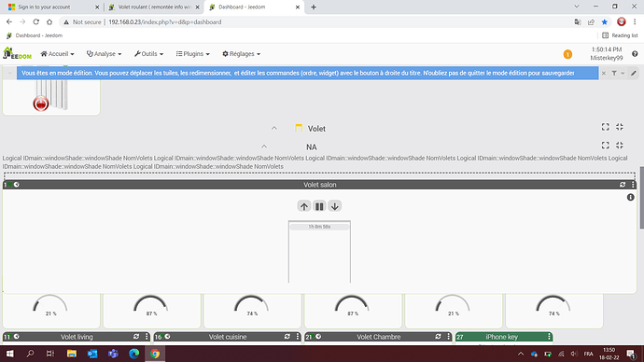Refresh the Volet salon tile
Image resolution: width=644 pixels, height=362 pixels.
click(x=623, y=185)
